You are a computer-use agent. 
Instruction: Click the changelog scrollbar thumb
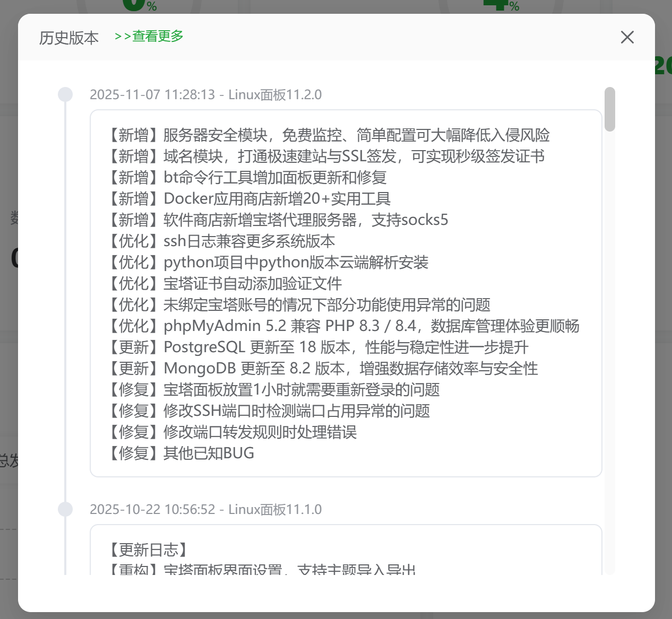tap(610, 109)
